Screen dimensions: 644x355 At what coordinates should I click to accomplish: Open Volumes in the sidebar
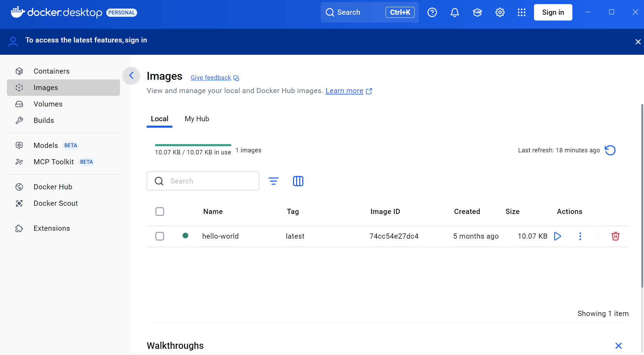(x=63, y=104)
